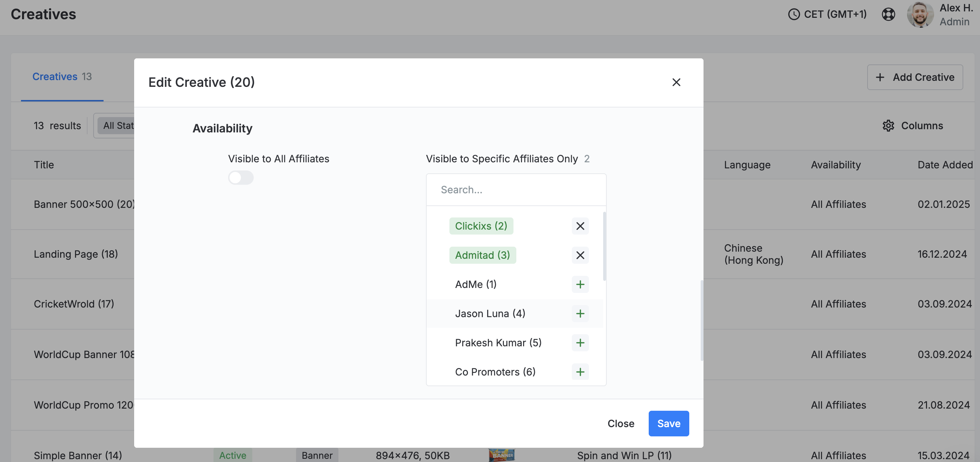Image resolution: width=980 pixels, height=462 pixels.
Task: Click the Banner type badge
Action: click(x=317, y=455)
